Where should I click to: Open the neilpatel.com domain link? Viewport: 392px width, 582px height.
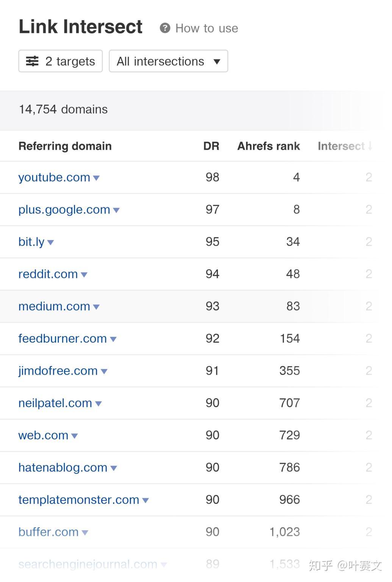point(55,403)
